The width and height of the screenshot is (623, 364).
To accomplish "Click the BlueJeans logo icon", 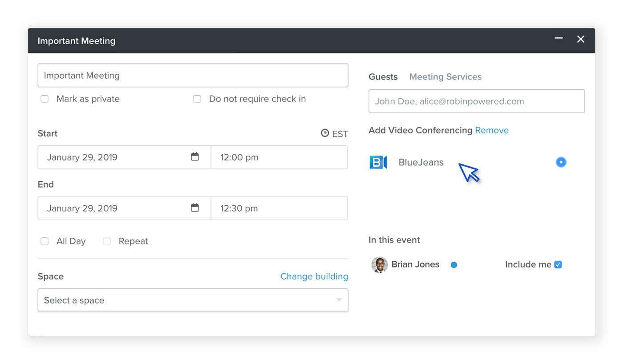I will tap(378, 162).
